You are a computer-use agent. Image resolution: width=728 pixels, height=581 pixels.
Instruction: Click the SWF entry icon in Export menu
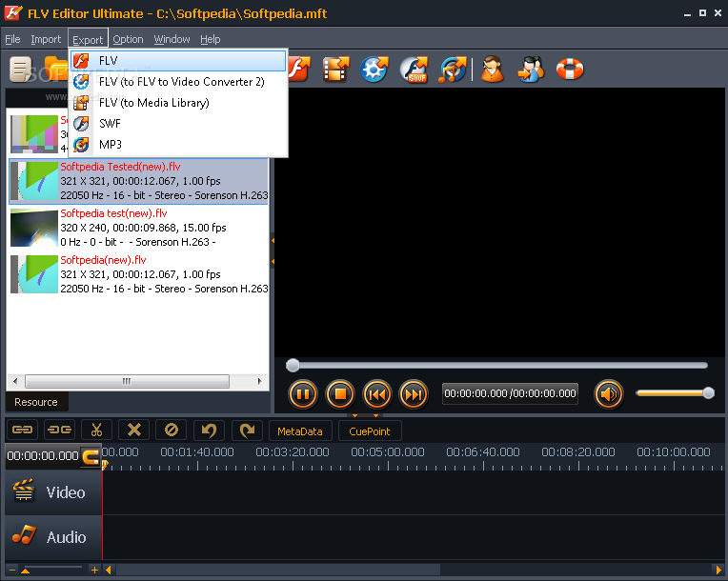point(81,124)
